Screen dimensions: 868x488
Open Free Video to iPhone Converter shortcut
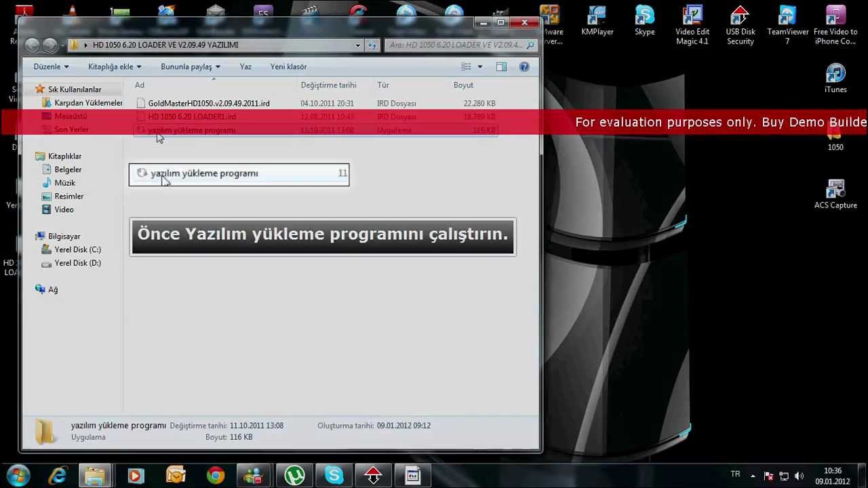[835, 26]
